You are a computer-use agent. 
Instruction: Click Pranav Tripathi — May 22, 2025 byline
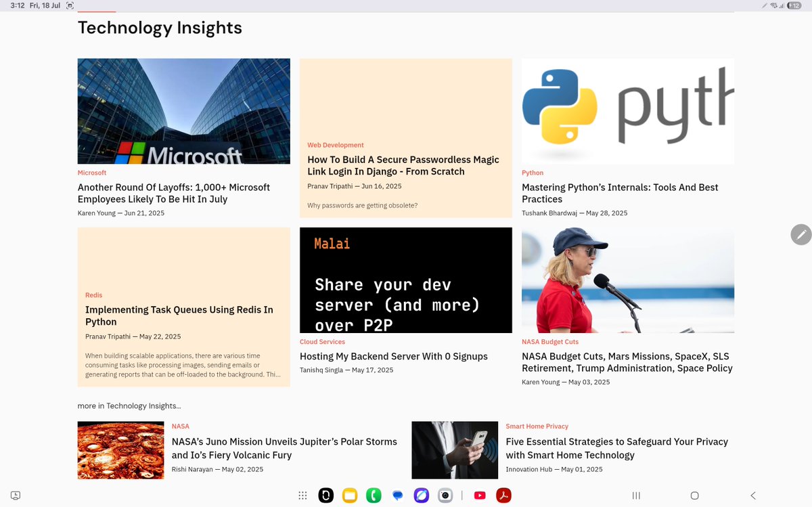pos(133,336)
